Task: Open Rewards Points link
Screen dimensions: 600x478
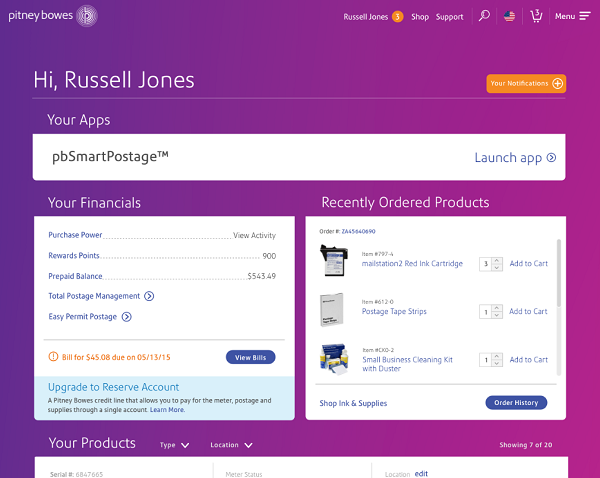Action: tap(74, 256)
